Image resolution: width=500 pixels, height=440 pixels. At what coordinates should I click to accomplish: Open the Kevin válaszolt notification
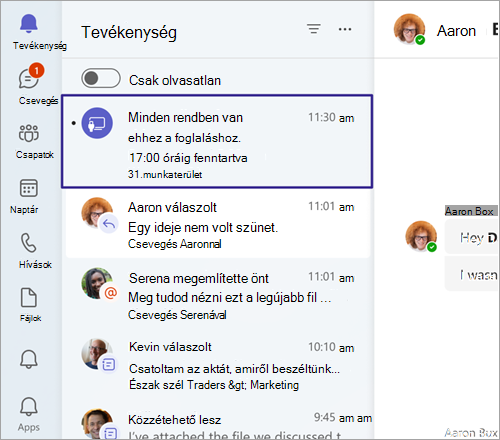218,365
